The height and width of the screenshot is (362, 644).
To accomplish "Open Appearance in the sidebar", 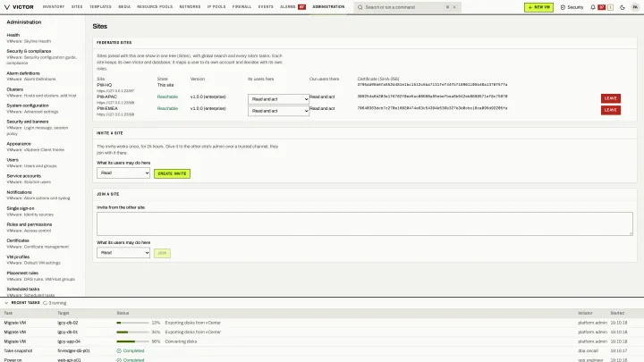I will click(x=35, y=147).
